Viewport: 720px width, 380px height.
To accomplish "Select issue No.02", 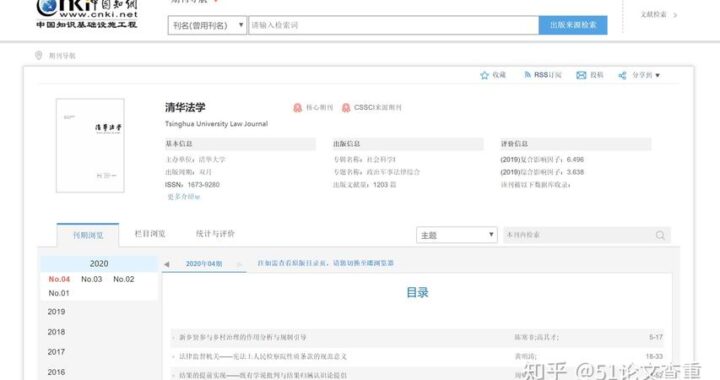I will tap(124, 279).
